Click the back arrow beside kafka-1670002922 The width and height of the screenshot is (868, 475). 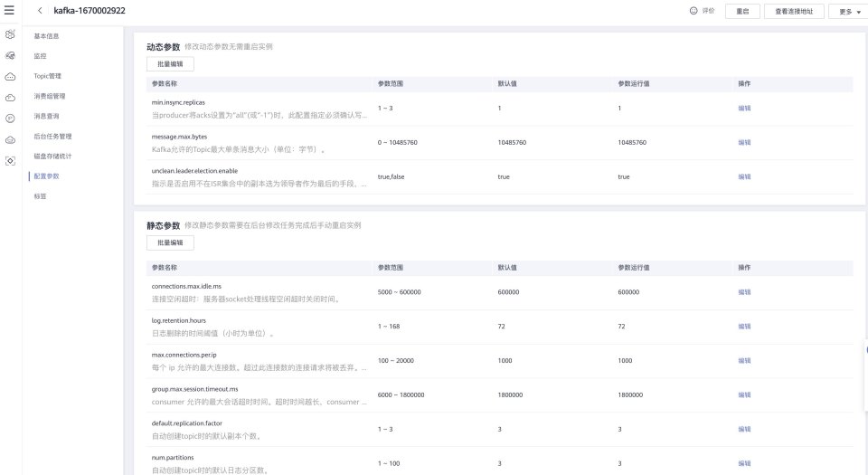pos(41,11)
